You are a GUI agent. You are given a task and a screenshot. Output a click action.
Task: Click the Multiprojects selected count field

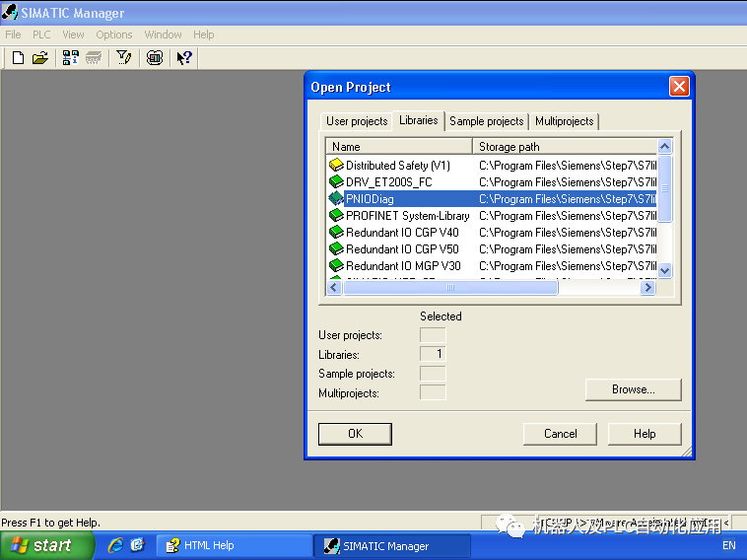pos(433,392)
